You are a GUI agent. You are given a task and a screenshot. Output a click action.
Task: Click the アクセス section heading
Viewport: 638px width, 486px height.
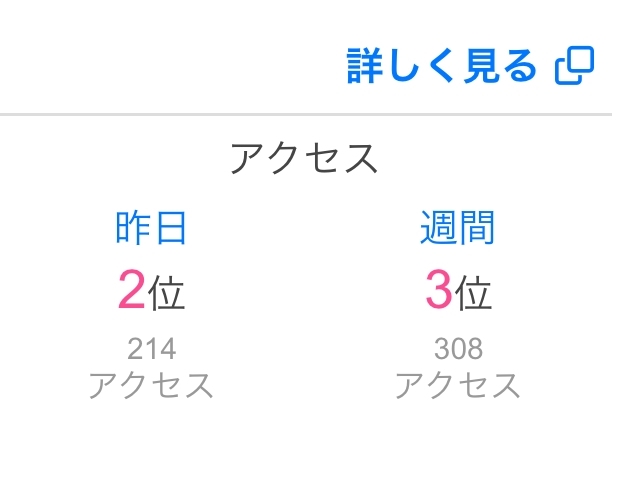pos(304,158)
